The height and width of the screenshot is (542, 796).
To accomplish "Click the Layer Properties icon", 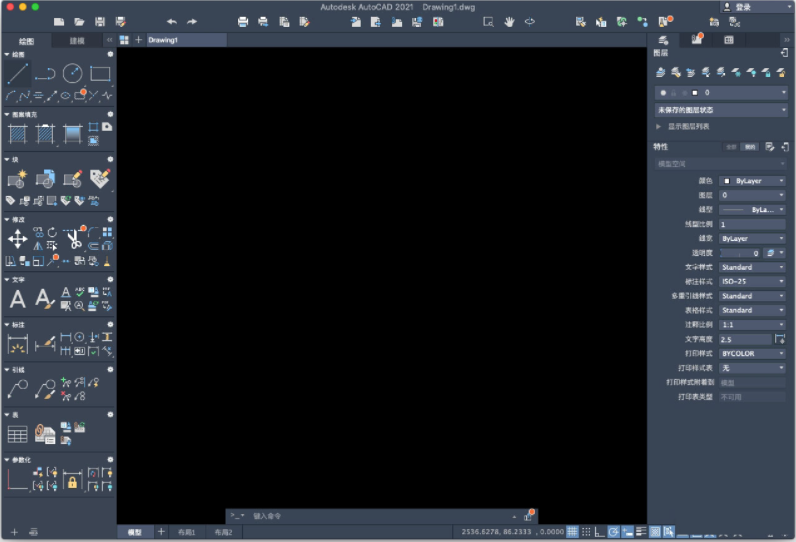I will coord(660,73).
